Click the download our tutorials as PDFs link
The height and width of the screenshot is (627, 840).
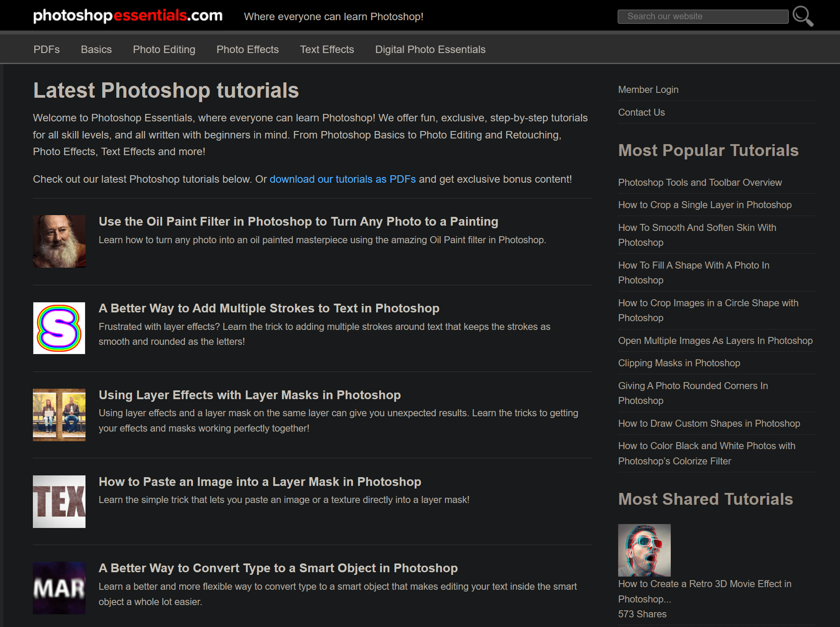click(342, 179)
